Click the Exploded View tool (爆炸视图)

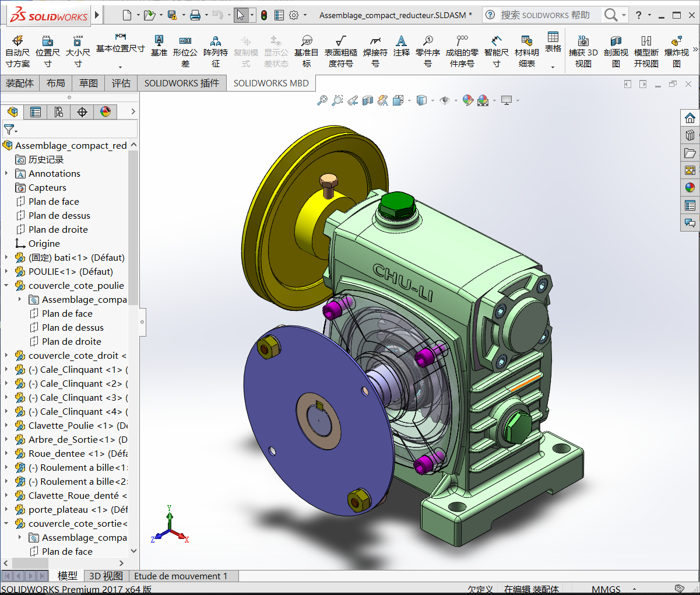coord(677,51)
